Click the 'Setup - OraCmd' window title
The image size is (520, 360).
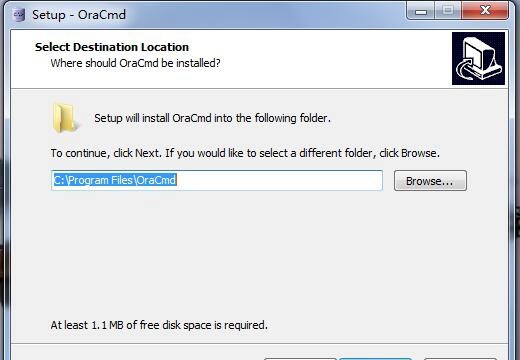(x=79, y=15)
